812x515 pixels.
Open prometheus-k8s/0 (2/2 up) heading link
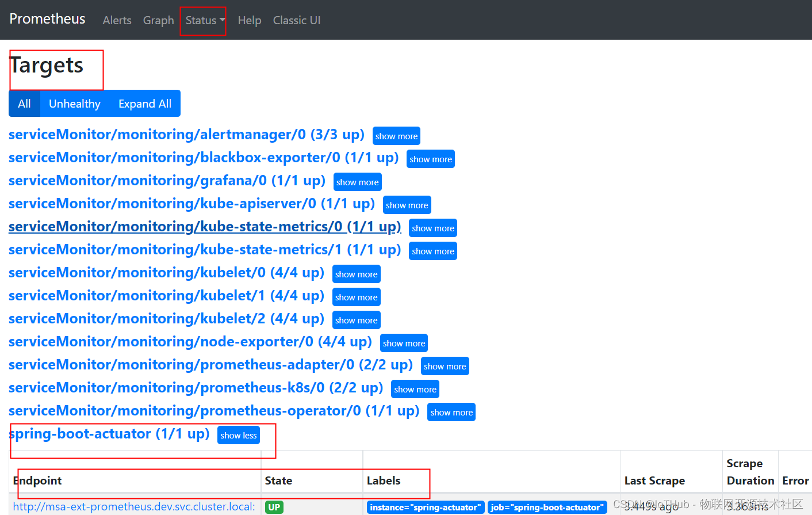[196, 388]
